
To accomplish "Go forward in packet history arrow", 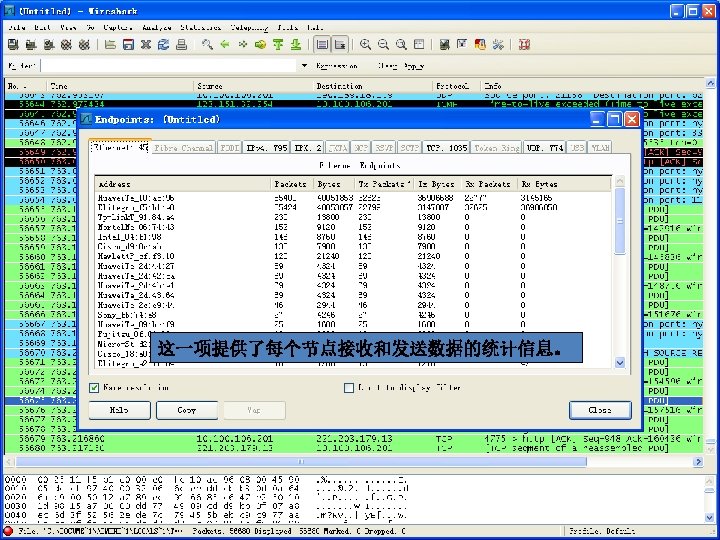I will (242, 45).
